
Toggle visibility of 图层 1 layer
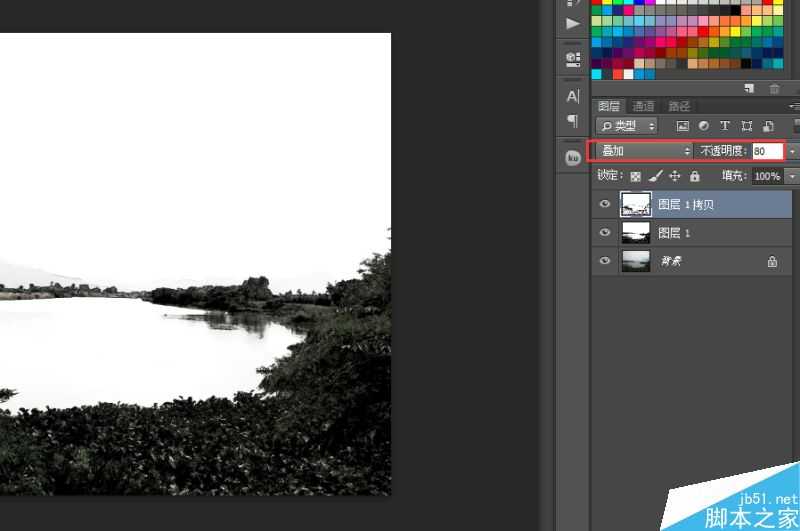604,233
